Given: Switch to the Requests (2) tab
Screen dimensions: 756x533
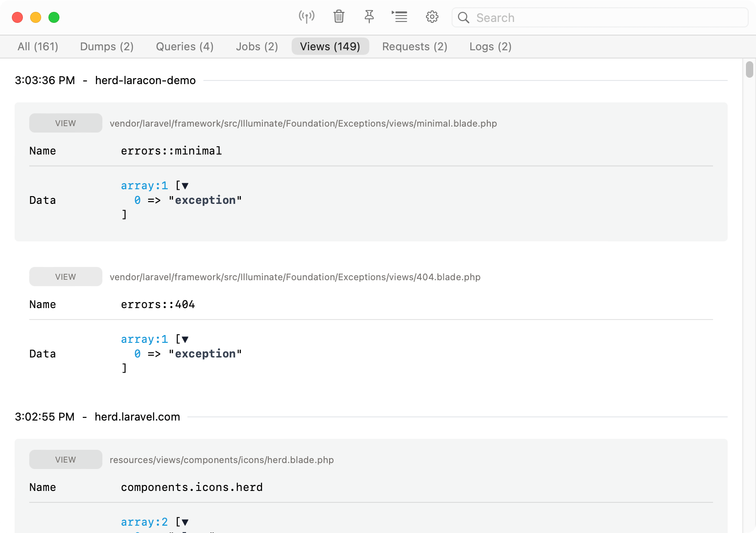Looking at the screenshot, I should (x=415, y=47).
